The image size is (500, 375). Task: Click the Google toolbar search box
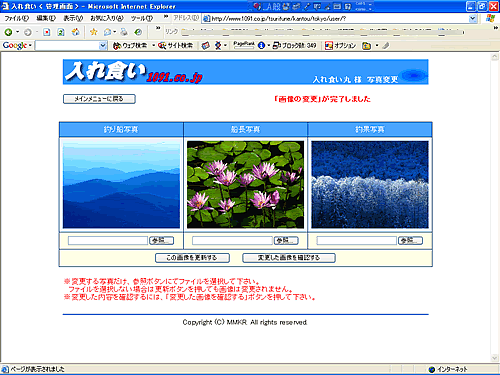coord(67,45)
